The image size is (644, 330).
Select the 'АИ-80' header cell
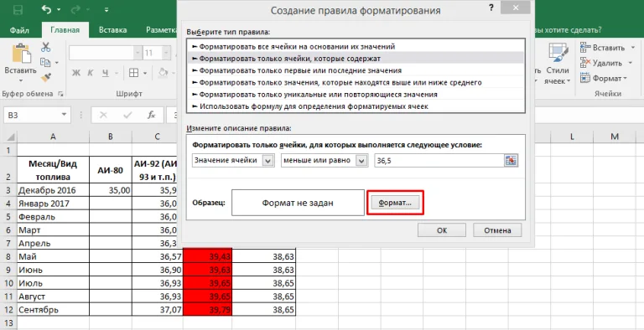pos(111,170)
